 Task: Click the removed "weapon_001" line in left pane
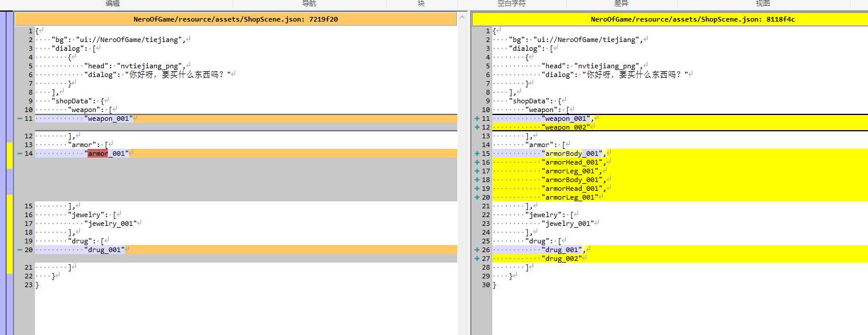point(246,118)
